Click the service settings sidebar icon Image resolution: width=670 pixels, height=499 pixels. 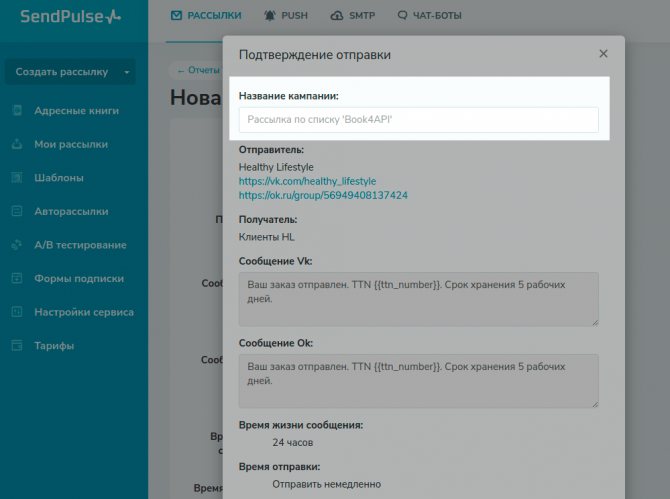16,312
